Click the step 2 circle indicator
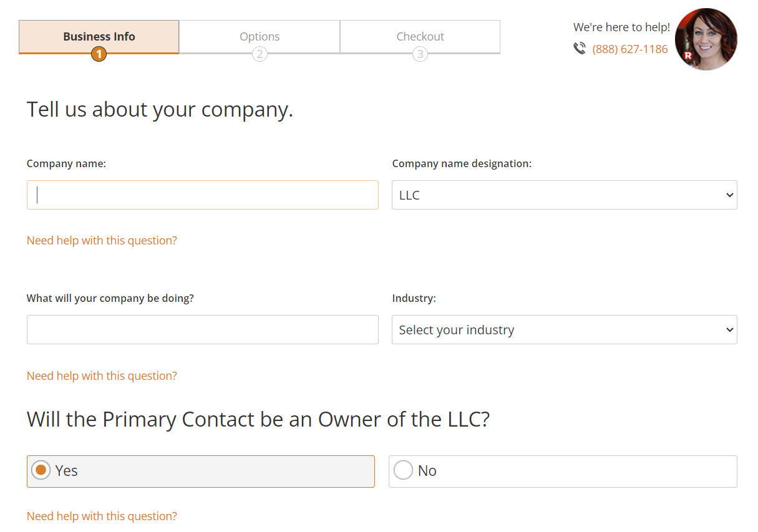Viewport: 758px width, 532px height. 260,54
